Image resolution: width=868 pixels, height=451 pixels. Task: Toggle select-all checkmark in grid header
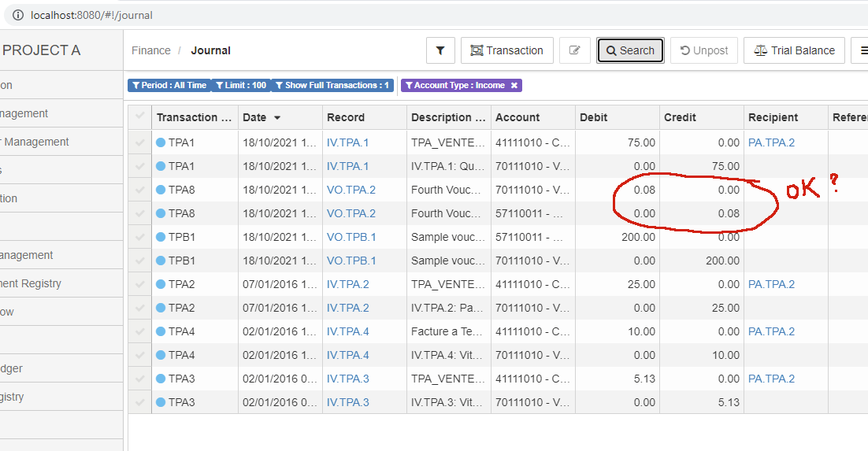click(139, 116)
